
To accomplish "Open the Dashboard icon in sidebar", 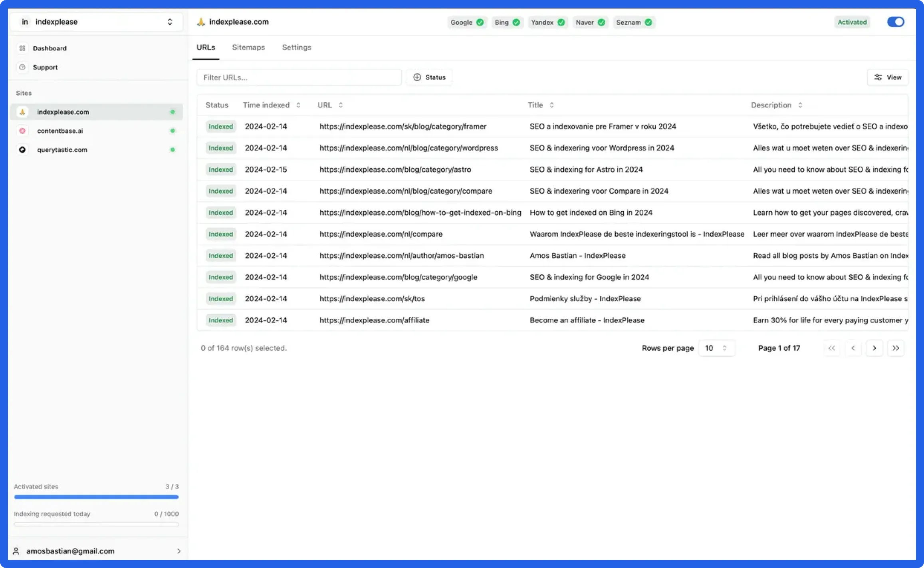I will point(22,48).
